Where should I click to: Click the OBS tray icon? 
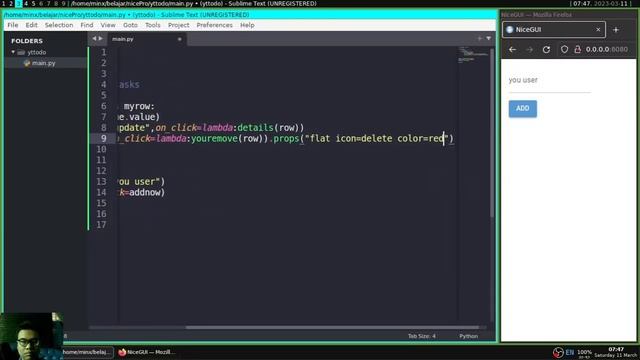point(558,352)
